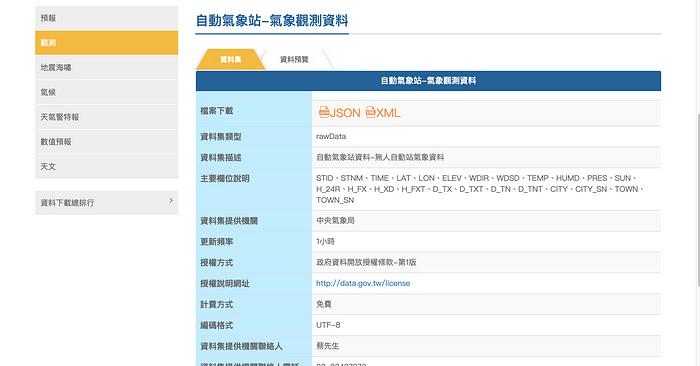This screenshot has height=366, width=700.
Task: Open the data.gov.tw license link
Action: [x=363, y=283]
